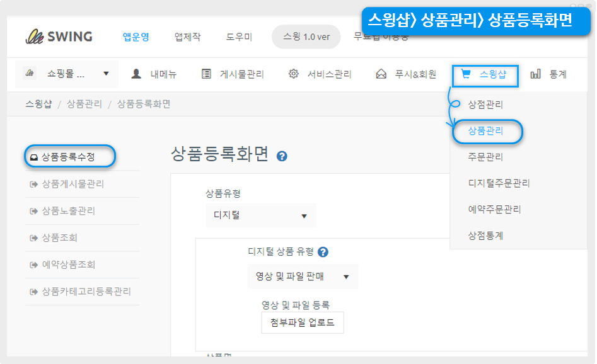Switch to the 앱제작 tab
Screen dimensions: 597x364
click(x=187, y=37)
